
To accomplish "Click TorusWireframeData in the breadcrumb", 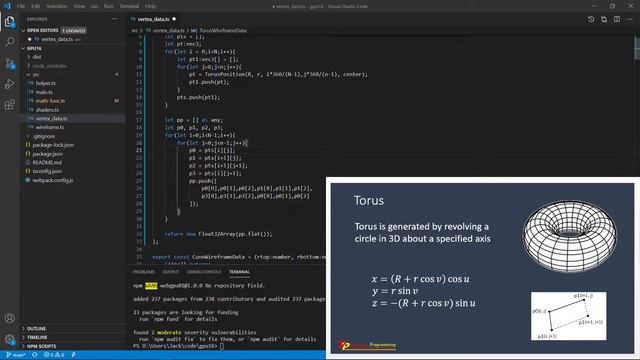I will [x=223, y=30].
